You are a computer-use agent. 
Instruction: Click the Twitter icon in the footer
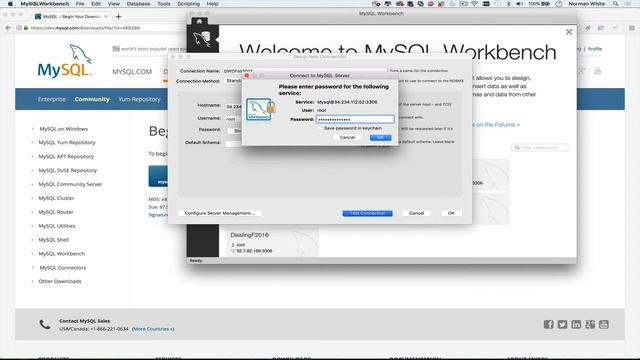coord(562,324)
